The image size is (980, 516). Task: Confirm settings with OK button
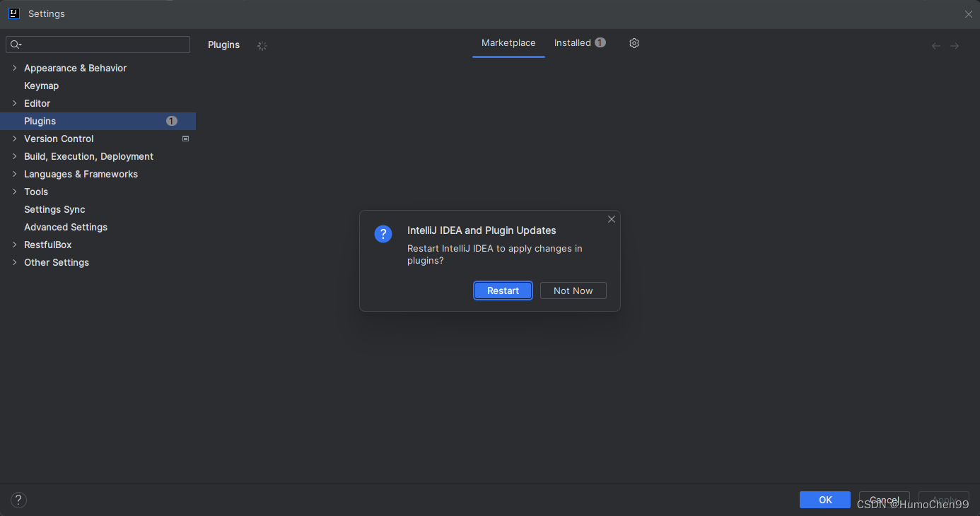point(825,500)
